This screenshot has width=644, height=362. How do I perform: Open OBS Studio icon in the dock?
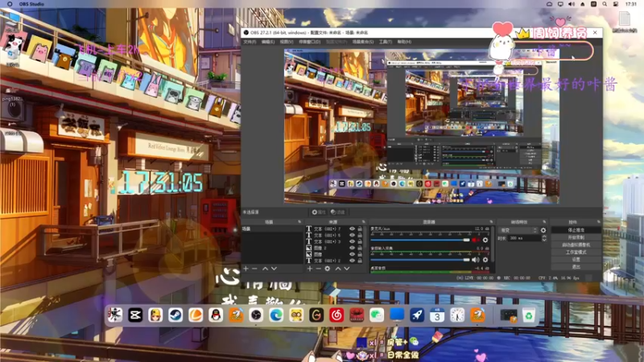256,315
